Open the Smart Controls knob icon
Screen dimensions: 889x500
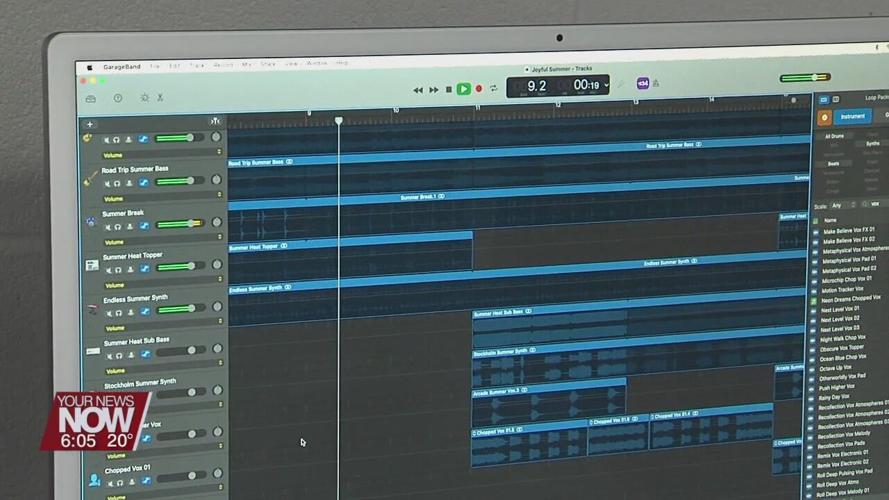[145, 98]
